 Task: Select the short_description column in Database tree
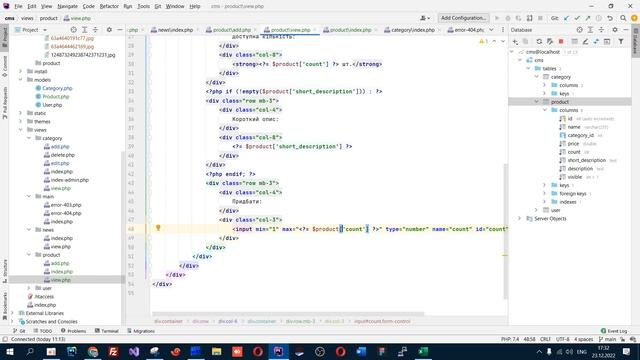[586, 160]
